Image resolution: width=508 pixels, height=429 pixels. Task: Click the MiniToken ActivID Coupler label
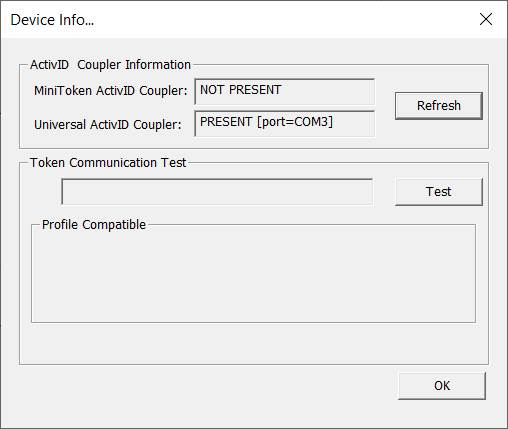tap(111, 91)
